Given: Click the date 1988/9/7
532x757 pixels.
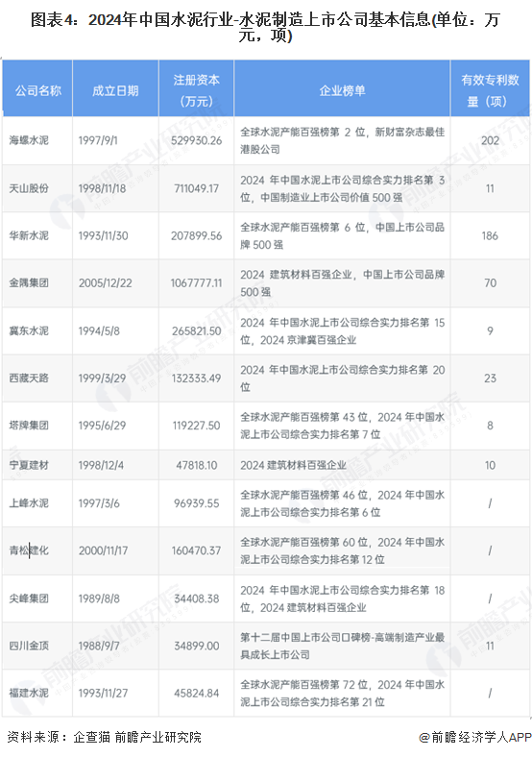Looking at the screenshot, I should pos(99,646).
